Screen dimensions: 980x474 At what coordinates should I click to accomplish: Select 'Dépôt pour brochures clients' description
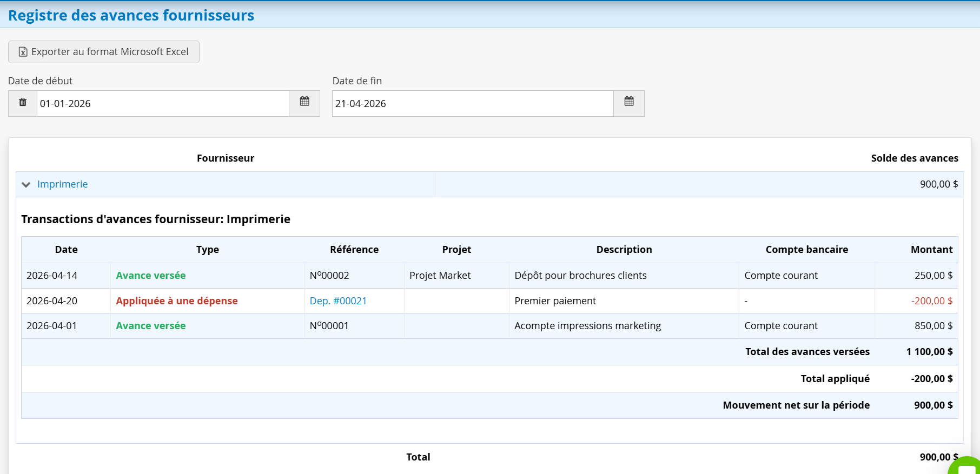pos(580,276)
